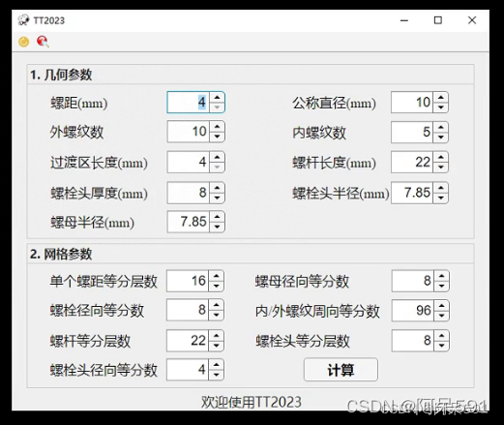Screen dimensions: 504x425
Task: Focus the 螺栓径向等分数 value field
Action: coord(188,310)
